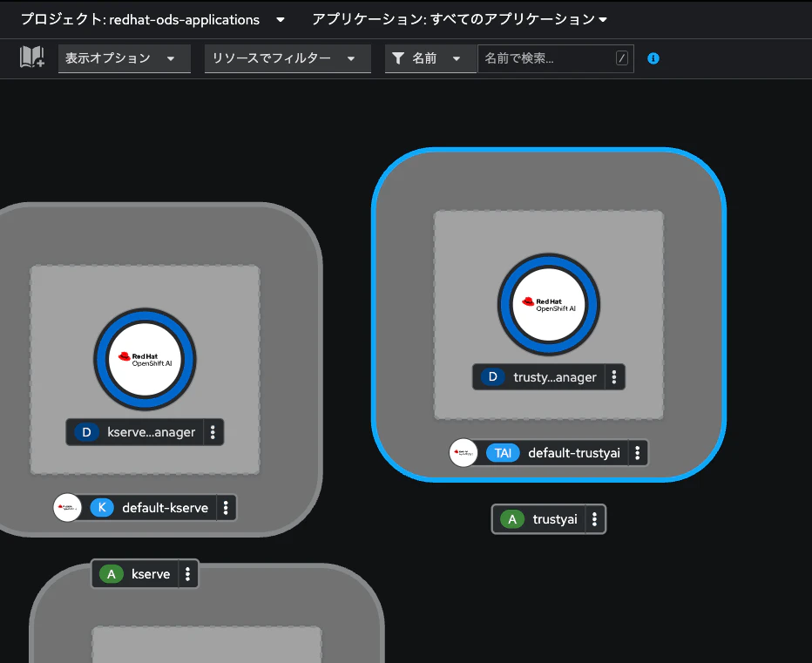The width and height of the screenshot is (812, 663).
Task: Click the kserve application label
Action: click(x=151, y=574)
